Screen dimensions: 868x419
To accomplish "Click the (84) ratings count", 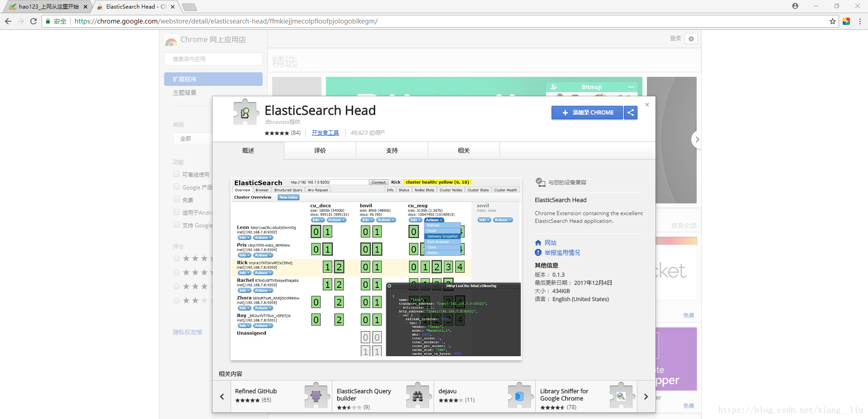I will pyautogui.click(x=296, y=133).
